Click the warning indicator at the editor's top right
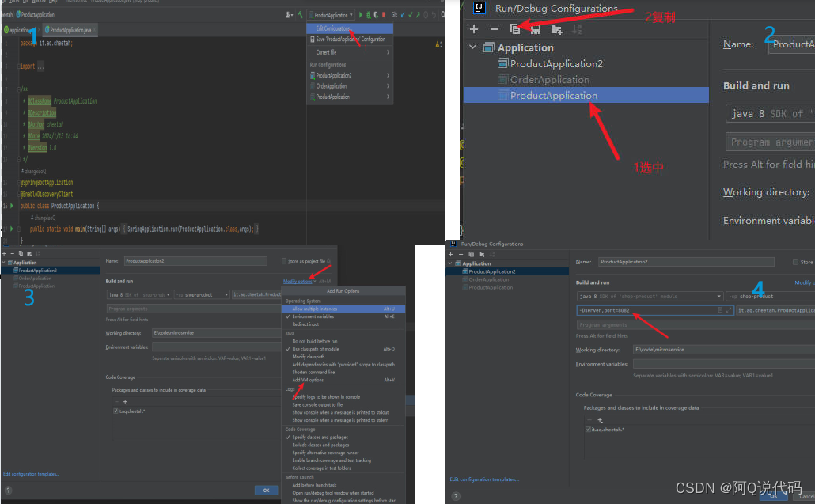 pos(438,44)
